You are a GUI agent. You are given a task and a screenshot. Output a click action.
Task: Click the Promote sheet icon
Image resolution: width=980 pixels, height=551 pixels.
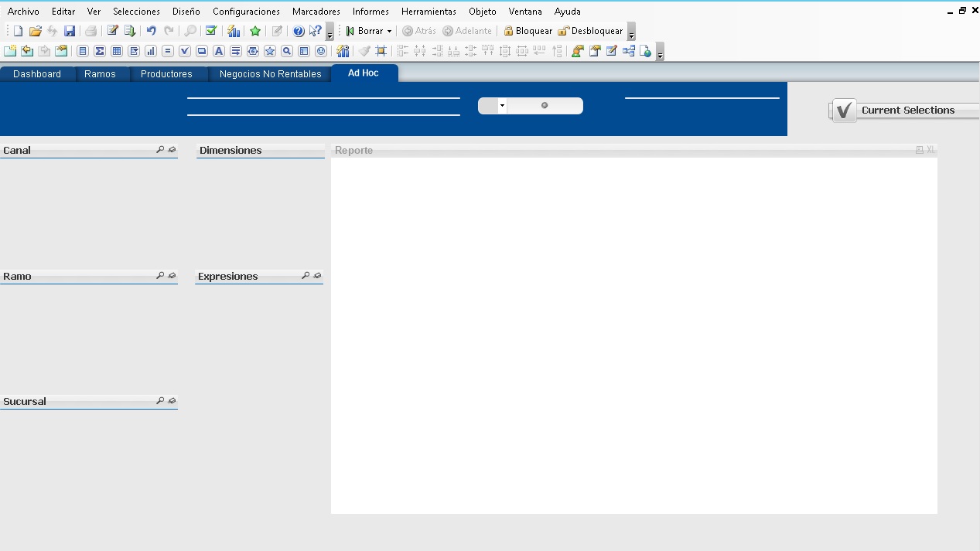click(x=27, y=51)
